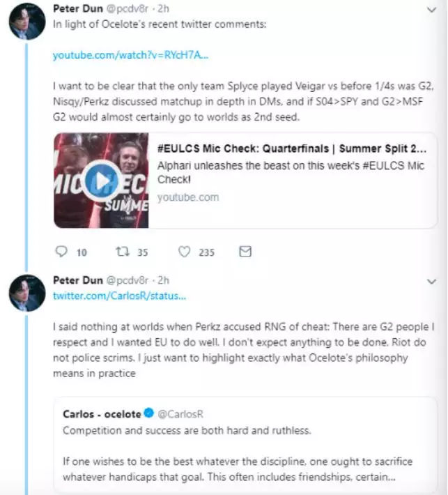Open the youtube.com/watch link in tweet
The width and height of the screenshot is (448, 495).
(x=130, y=55)
